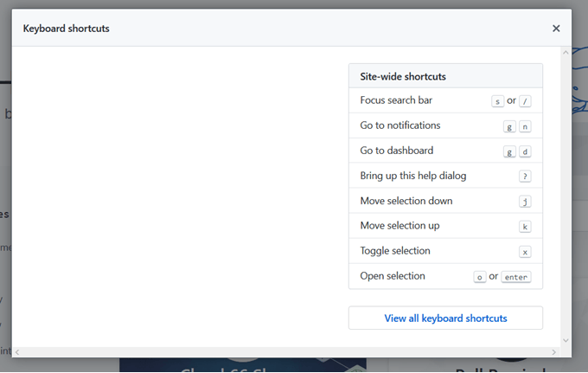588x373 pixels.
Task: Close the Keyboard shortcuts dialog
Action: pos(556,29)
